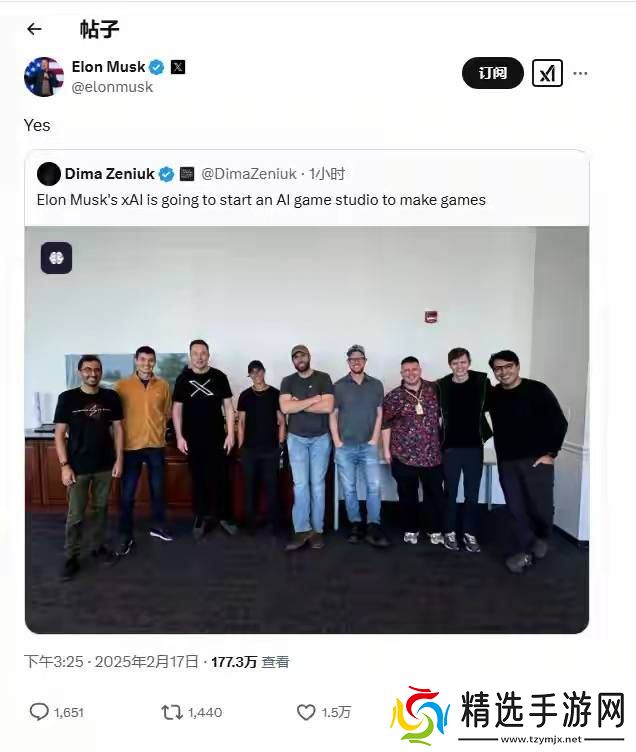Open the xAI Grok icon button
Screen dimensions: 636x752
click(x=547, y=73)
